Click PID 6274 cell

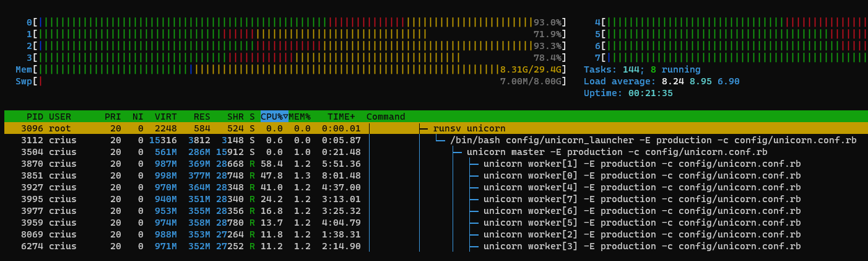32,246
